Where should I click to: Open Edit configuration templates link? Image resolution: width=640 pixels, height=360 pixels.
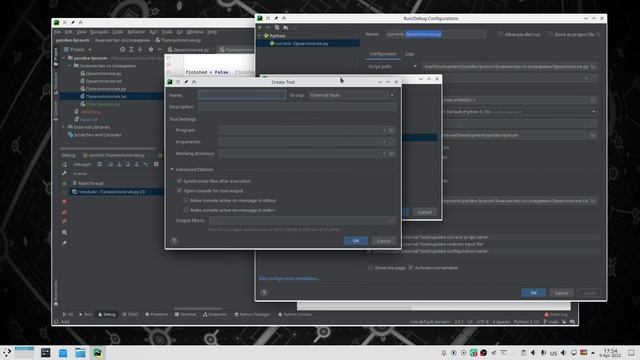click(x=289, y=278)
